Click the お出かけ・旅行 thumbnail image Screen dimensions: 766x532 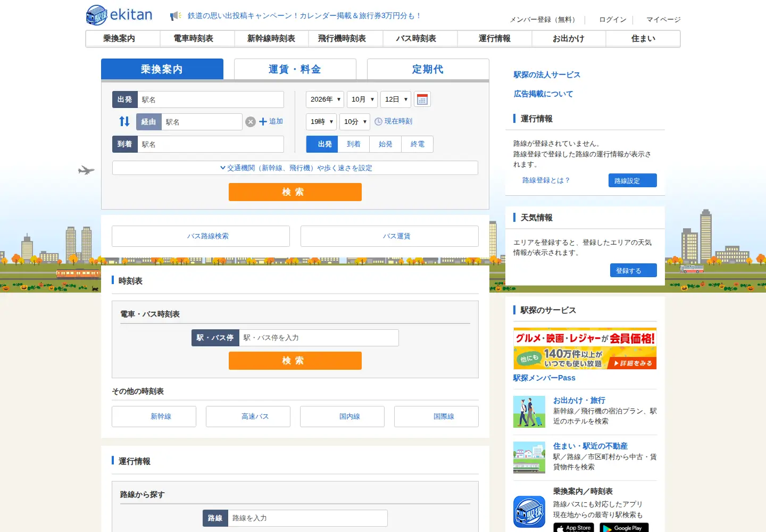[x=529, y=411]
